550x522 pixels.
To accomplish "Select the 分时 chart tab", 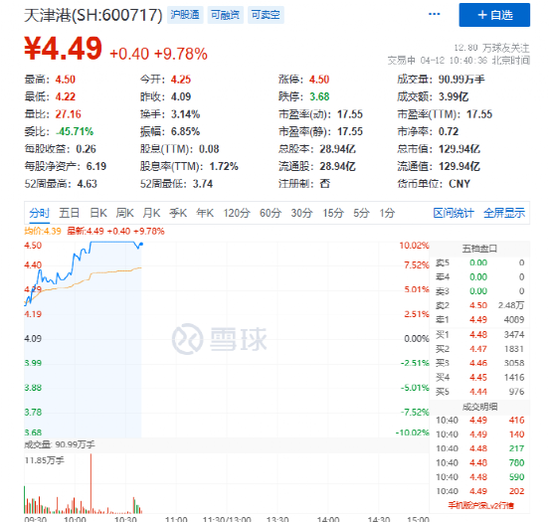I will point(39,213).
